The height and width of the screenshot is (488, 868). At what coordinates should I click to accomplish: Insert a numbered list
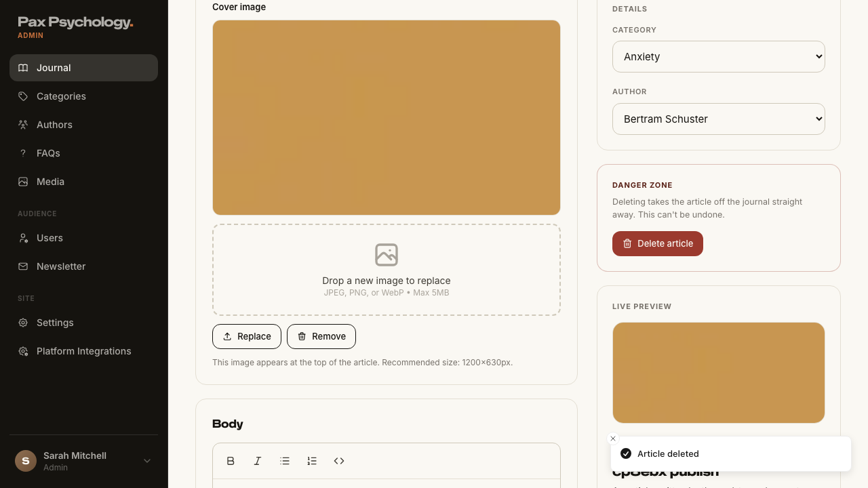(x=312, y=461)
